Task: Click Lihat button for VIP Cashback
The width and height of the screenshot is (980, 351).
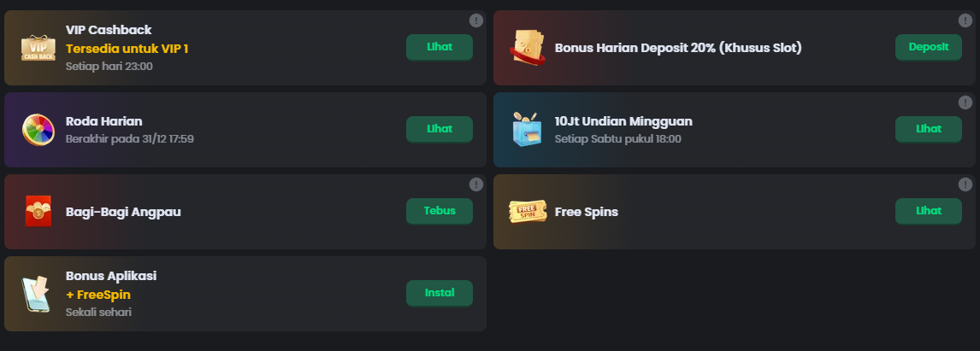Action: 440,48
